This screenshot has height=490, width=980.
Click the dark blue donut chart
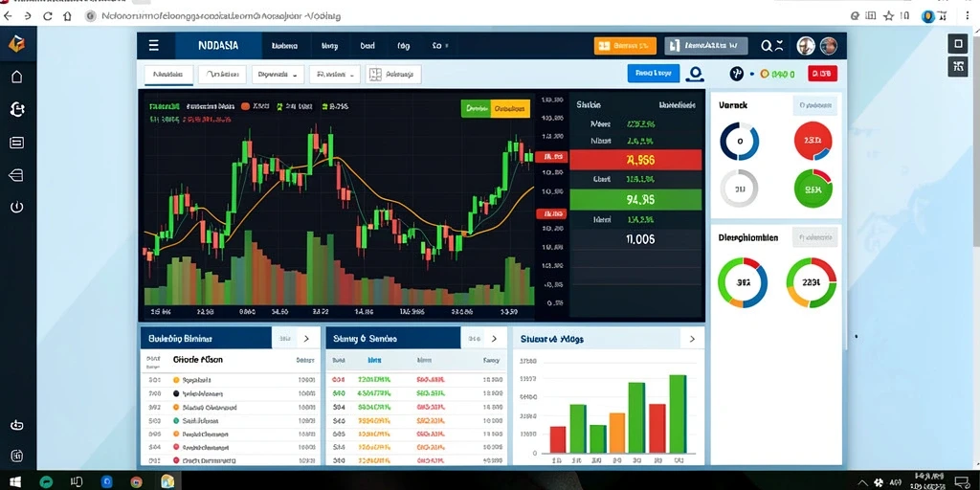(x=740, y=142)
